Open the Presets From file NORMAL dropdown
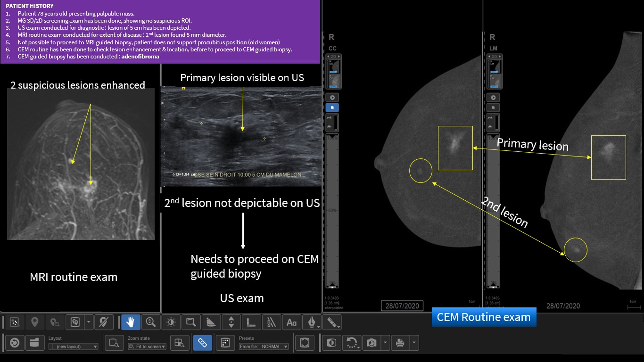 (264, 346)
